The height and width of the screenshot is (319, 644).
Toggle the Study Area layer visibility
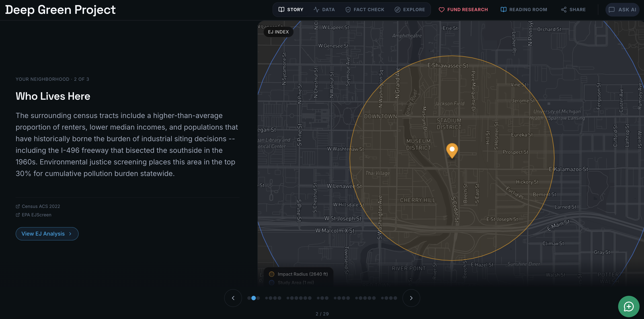(x=272, y=282)
